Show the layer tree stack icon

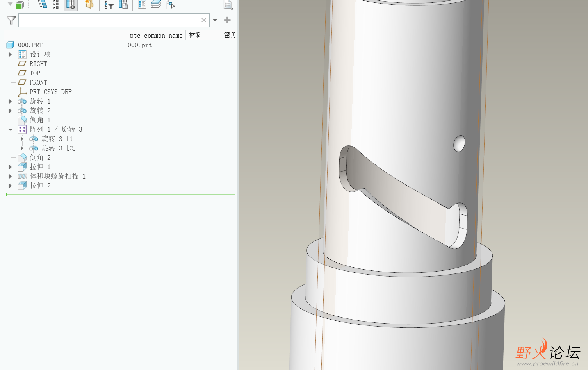pyautogui.click(x=156, y=4)
